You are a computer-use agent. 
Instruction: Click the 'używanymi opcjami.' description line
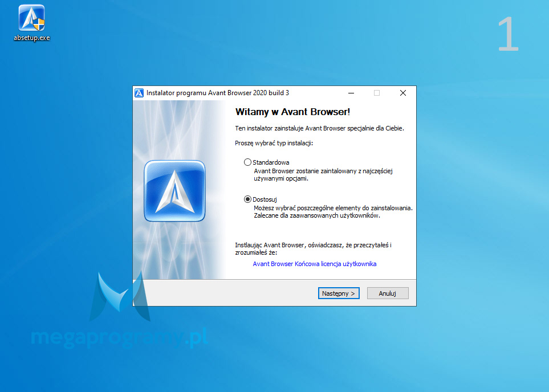tap(281, 178)
